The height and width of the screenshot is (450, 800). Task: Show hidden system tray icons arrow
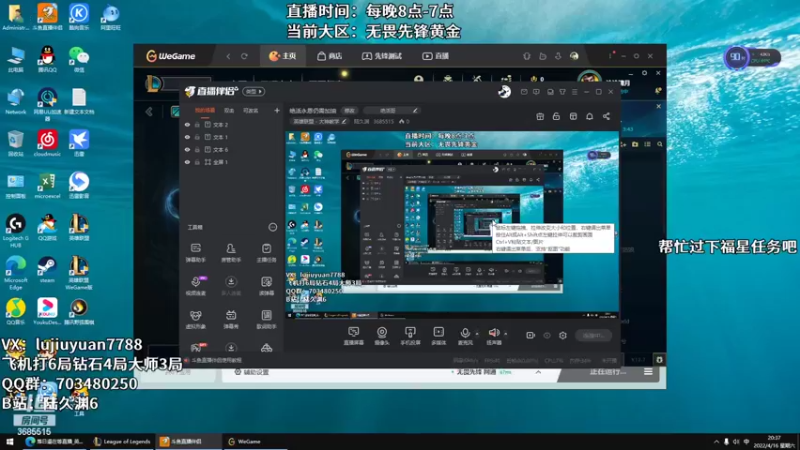pos(716,442)
